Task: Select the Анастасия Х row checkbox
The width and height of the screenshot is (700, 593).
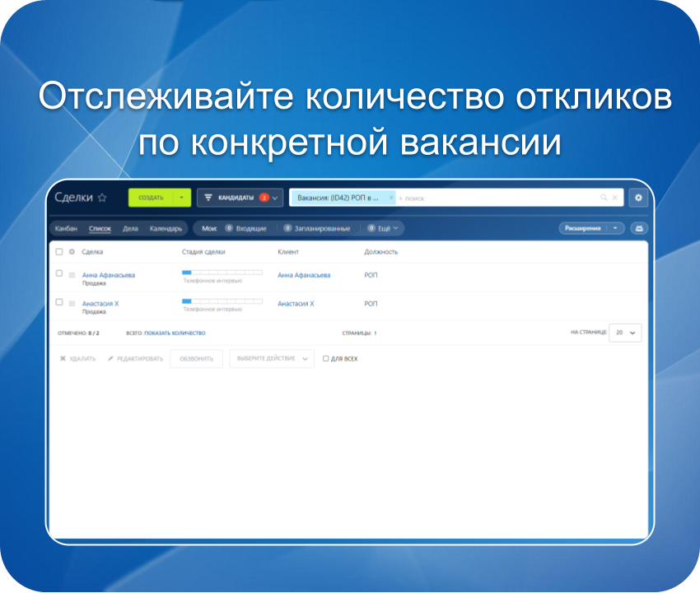Action: click(59, 302)
